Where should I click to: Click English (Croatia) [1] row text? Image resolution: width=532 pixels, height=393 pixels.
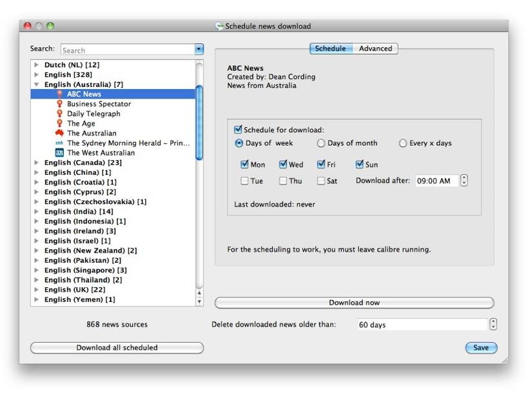pos(81,182)
